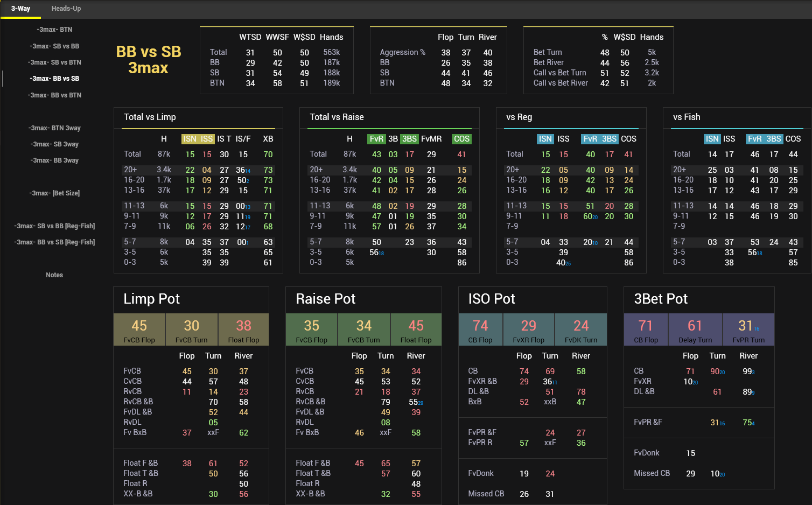Click the FvR badge in Total vs Raise
This screenshot has height=505, width=812.
pyautogui.click(x=376, y=139)
